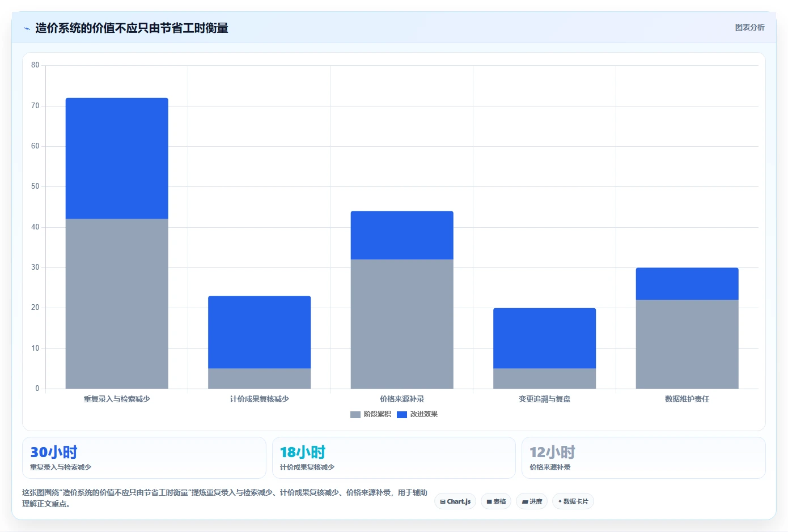Image resolution: width=788 pixels, height=532 pixels.
Task: Click the chart title 造价系统的价值不应只由节省工时衡量
Action: coord(132,28)
